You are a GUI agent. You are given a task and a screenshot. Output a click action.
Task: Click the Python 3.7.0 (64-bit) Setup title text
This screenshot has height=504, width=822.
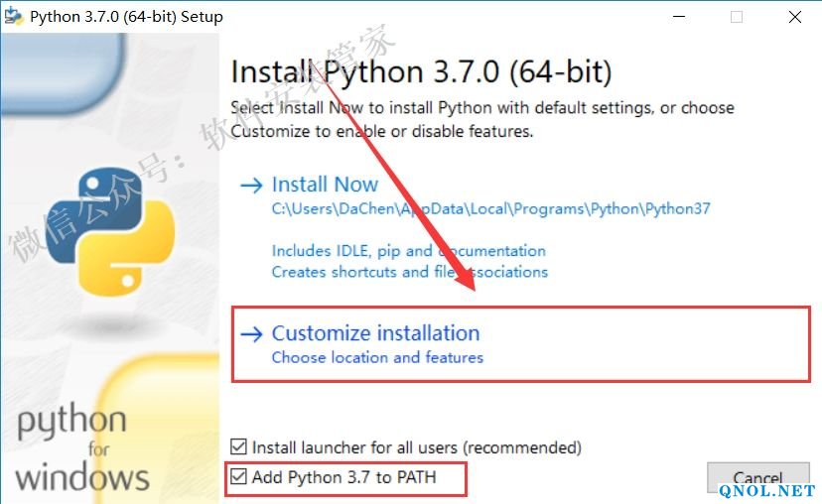point(126,17)
